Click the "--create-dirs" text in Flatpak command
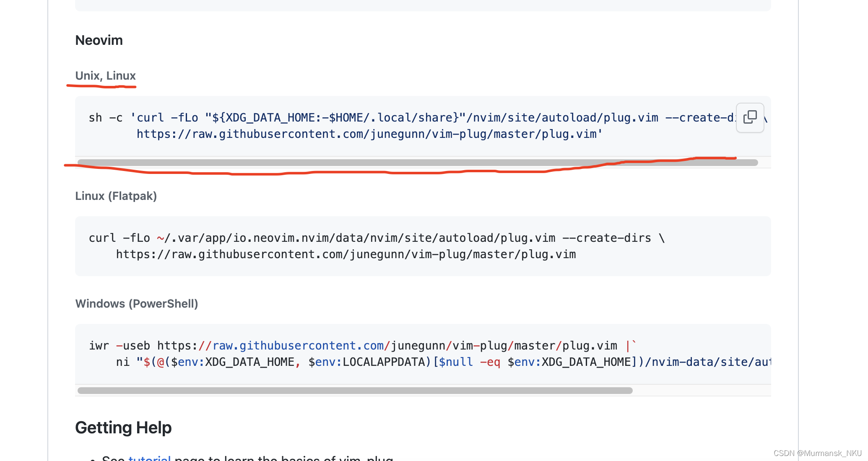The image size is (868, 461). pos(606,238)
